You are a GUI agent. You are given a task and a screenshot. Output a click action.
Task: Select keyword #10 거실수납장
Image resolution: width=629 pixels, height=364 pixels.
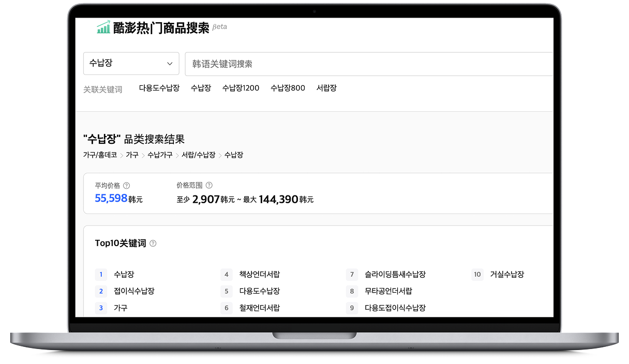[507, 275]
